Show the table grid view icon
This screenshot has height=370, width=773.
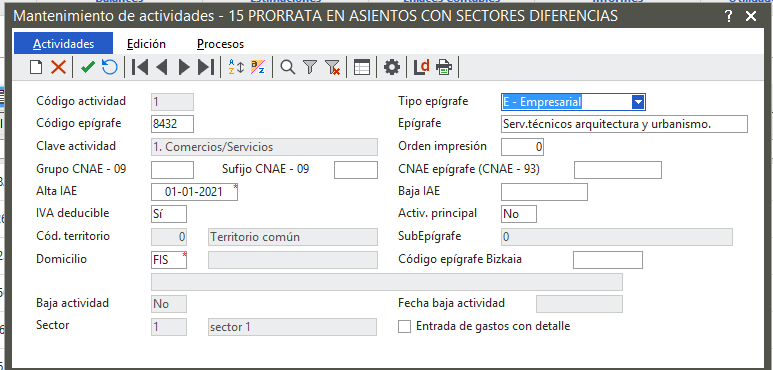(362, 67)
